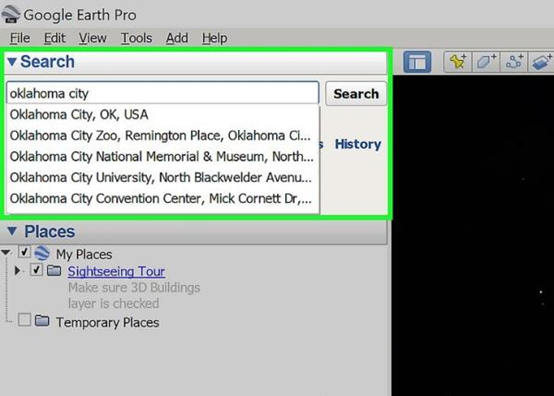Viewport: 554px width, 396px height.
Task: Add an image overlay from the toolbar
Action: [541, 62]
